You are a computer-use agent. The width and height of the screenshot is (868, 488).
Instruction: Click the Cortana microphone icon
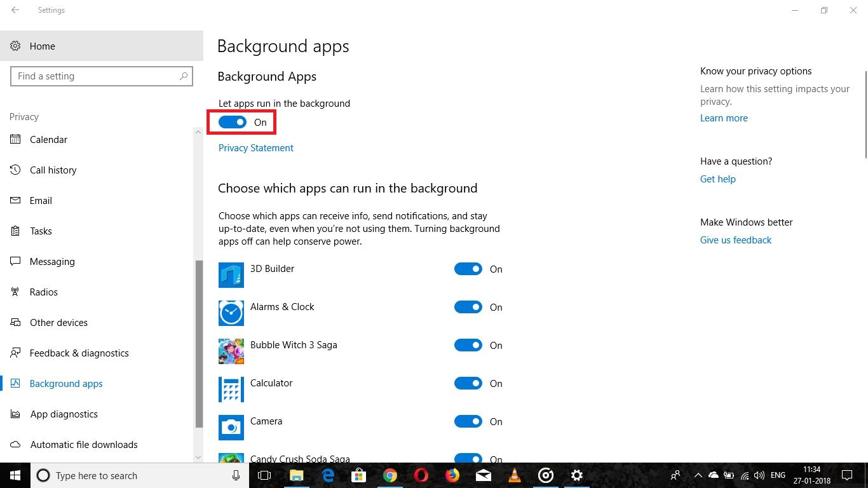(x=236, y=475)
